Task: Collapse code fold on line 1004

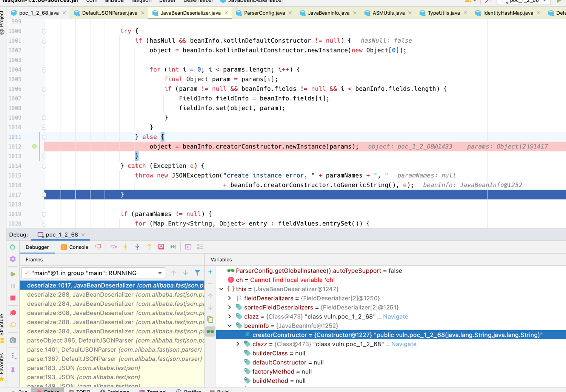Action: point(44,70)
